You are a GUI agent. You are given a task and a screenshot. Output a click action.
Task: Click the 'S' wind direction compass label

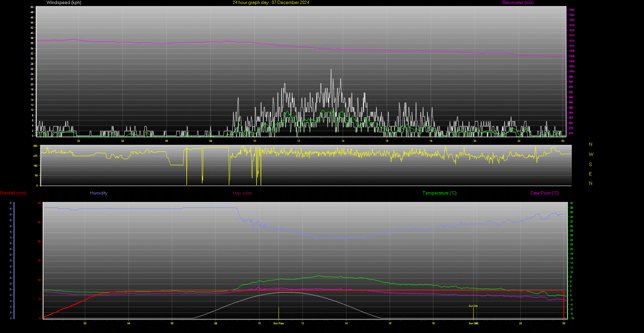(x=590, y=165)
